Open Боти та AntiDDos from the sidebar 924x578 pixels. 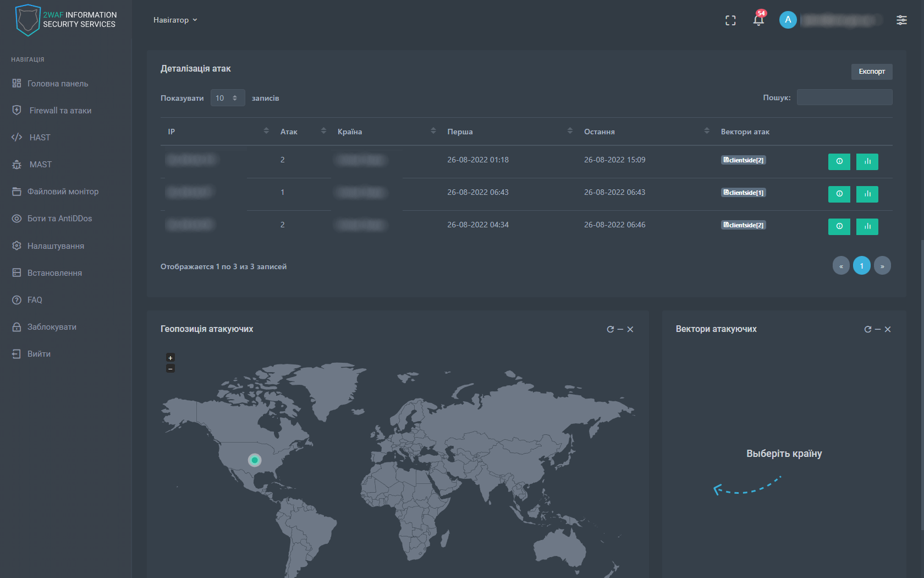[58, 218]
